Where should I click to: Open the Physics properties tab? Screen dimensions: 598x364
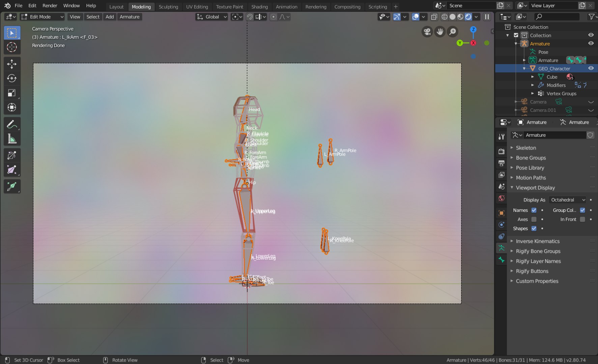502,225
